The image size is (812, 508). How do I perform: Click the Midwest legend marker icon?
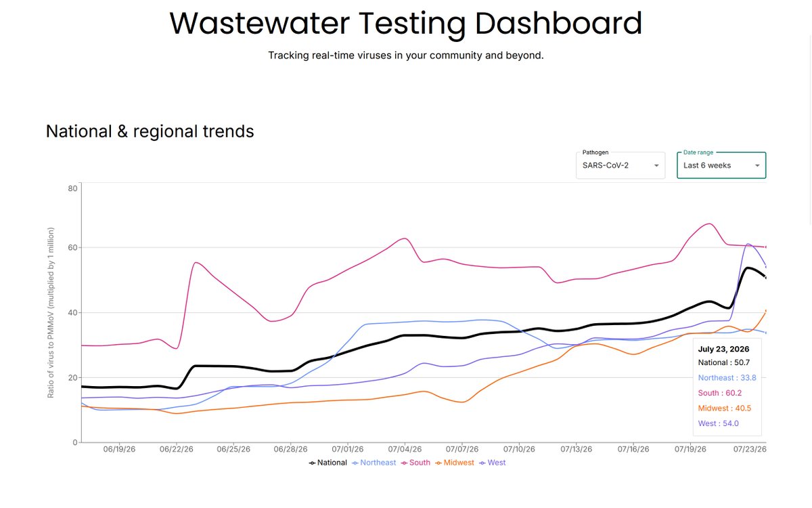click(x=438, y=463)
